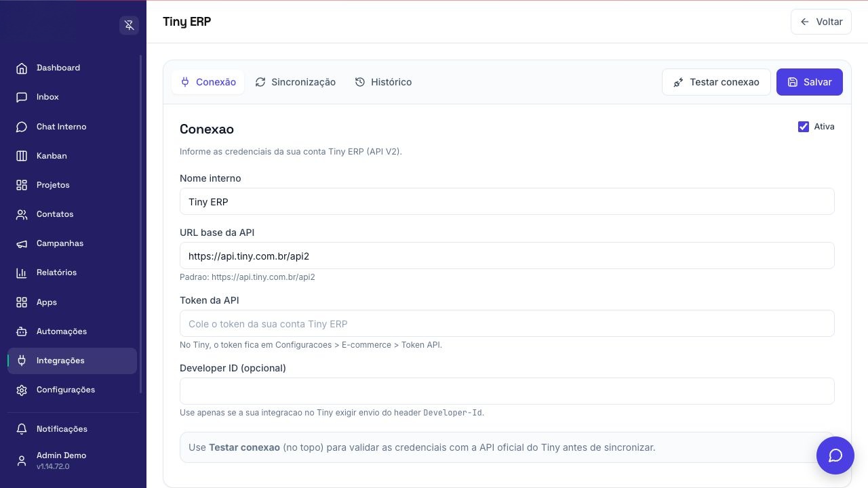Click the Notificações bell icon

[22, 429]
